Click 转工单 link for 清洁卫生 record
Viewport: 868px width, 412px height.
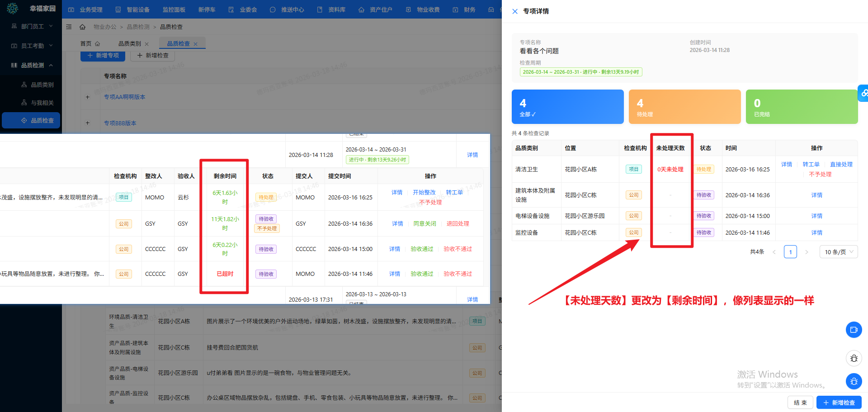(x=811, y=165)
